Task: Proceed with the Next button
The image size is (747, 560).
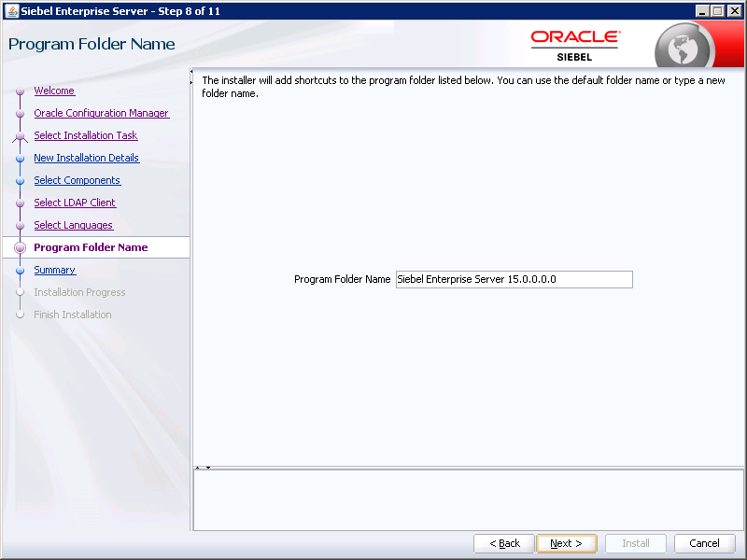Action: point(567,543)
